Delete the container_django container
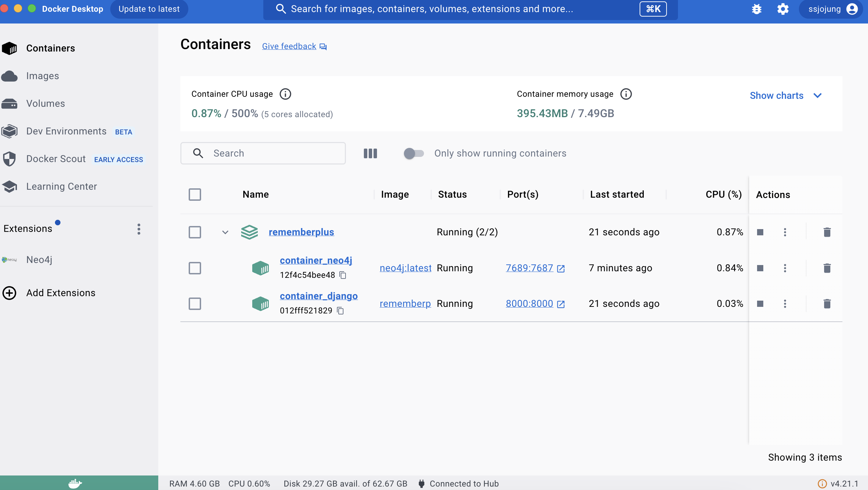The width and height of the screenshot is (868, 490). (827, 304)
